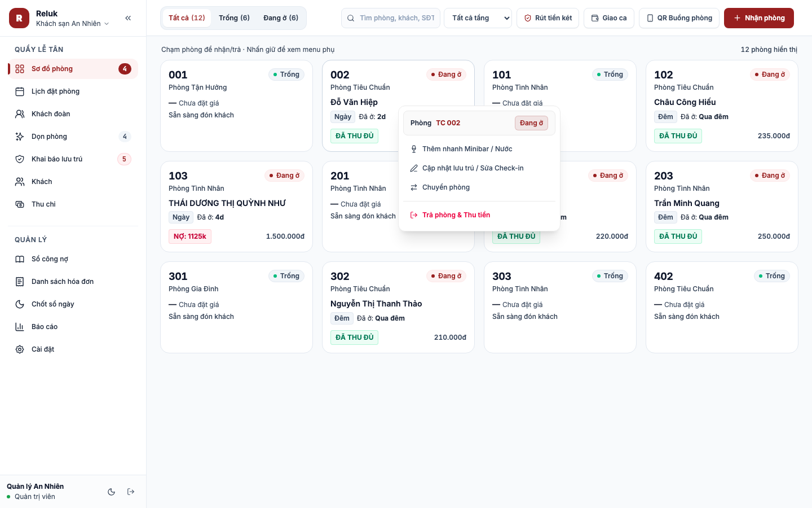Click the Khai báo lưu trú shield icon
The width and height of the screenshot is (812, 508).
[20, 159]
